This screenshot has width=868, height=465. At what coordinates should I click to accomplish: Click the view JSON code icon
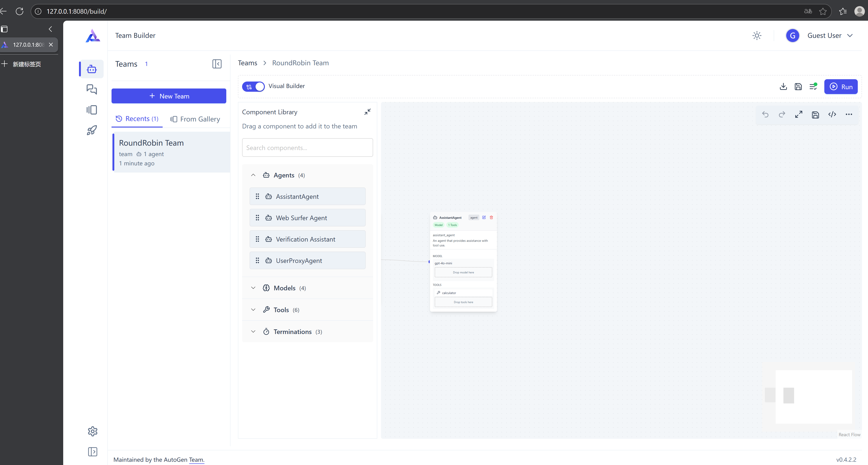pyautogui.click(x=832, y=115)
